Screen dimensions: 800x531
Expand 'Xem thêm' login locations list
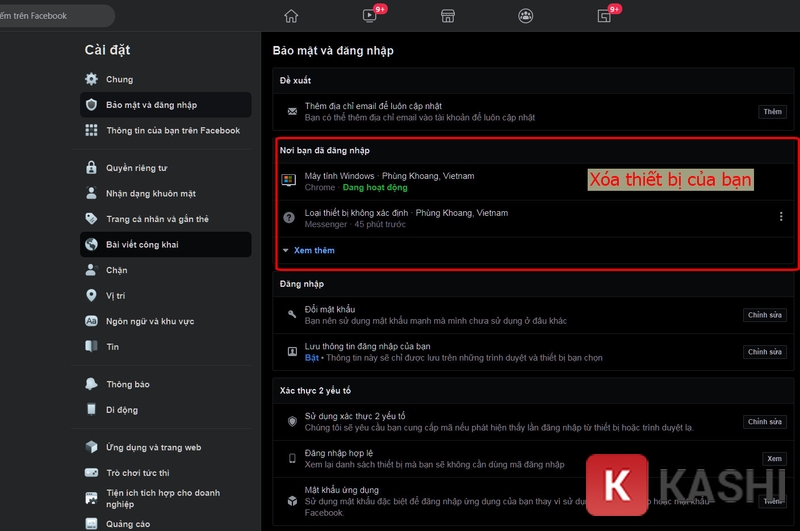pos(313,250)
